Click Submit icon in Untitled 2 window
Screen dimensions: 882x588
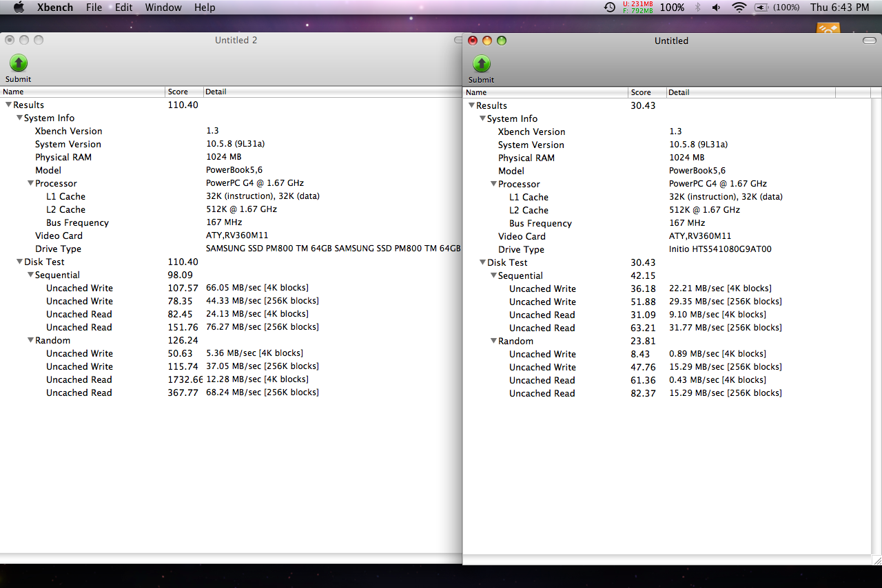click(19, 63)
